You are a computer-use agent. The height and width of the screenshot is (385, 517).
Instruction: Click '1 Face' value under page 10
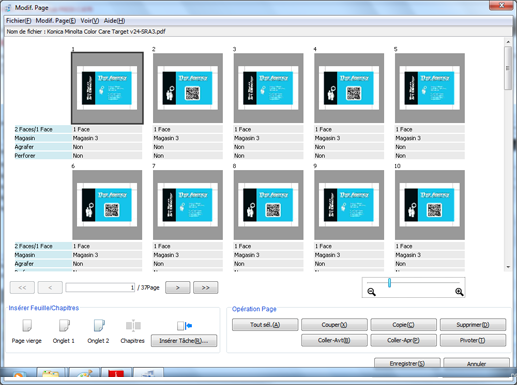click(x=430, y=246)
